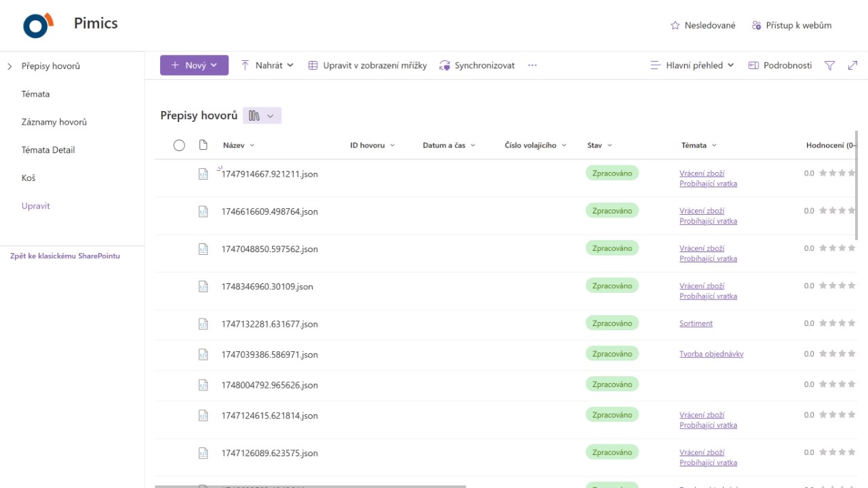Screen dimensions: 868x488
Task: Go to Témata in the left navigation
Action: pyautogui.click(x=35, y=94)
